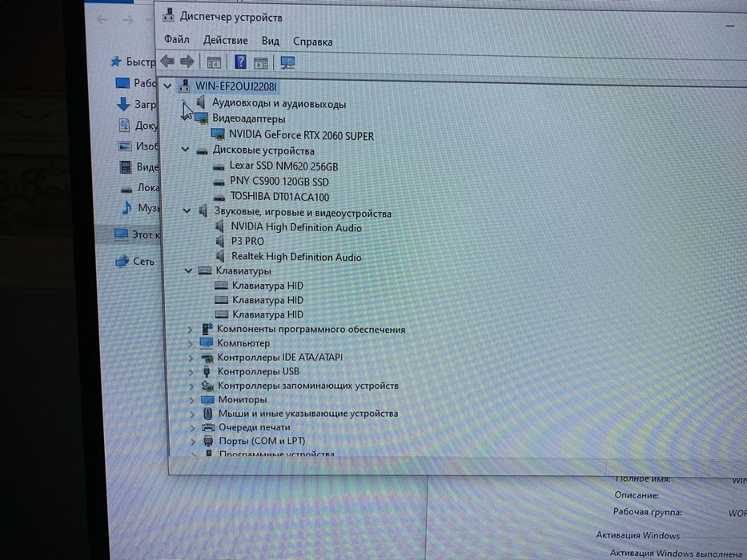Viewport: 747px width, 560px height.
Task: Click the Порты (COM и LPT) icon
Action: [208, 441]
